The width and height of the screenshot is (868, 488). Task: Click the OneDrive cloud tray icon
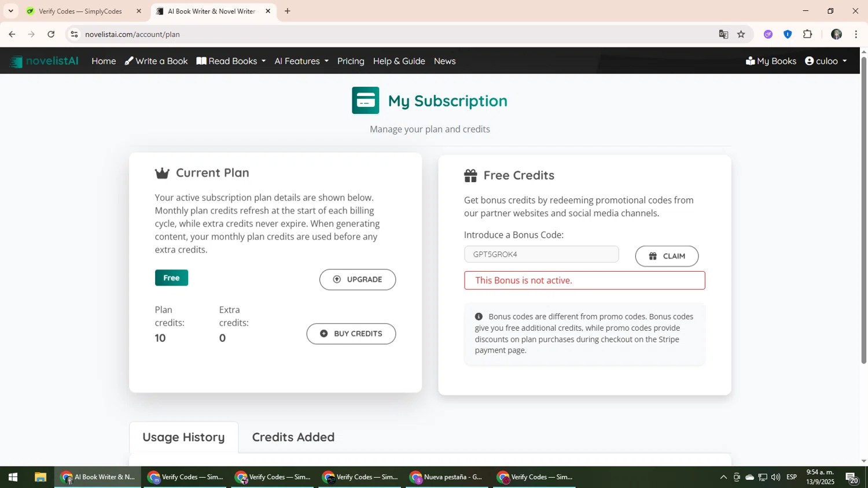tap(749, 477)
